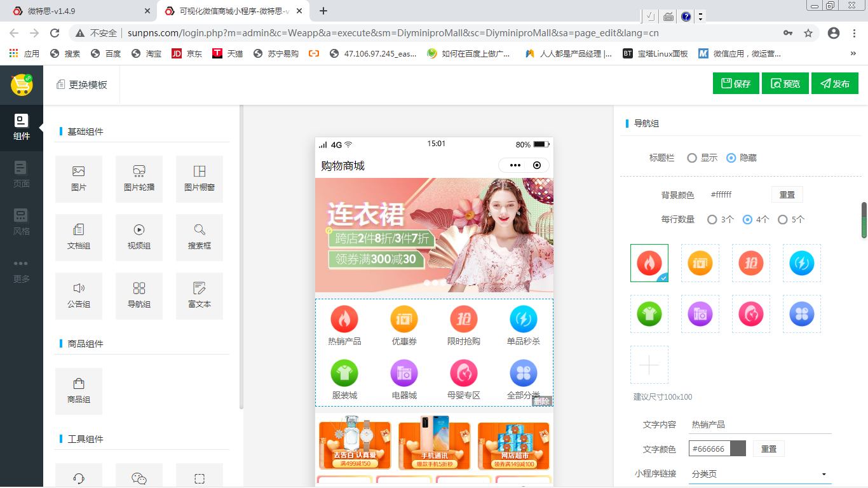The height and width of the screenshot is (488, 868).
Task: Switch to 页面 sidebar tab
Action: 22,175
